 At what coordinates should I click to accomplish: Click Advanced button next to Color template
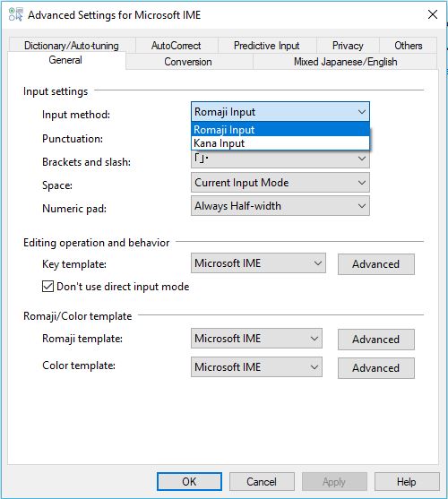coord(376,368)
